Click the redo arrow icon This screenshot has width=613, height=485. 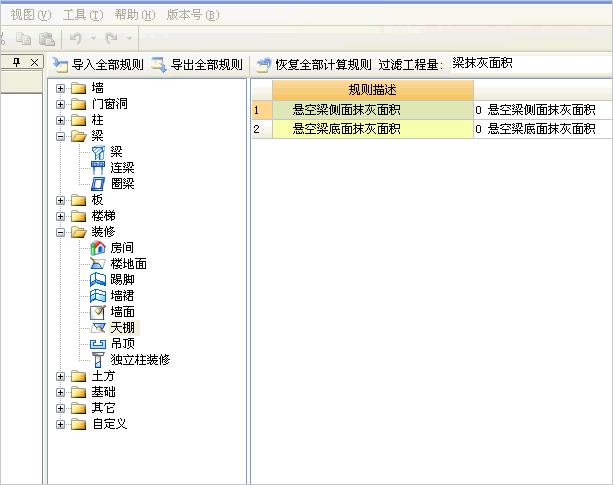[x=111, y=38]
